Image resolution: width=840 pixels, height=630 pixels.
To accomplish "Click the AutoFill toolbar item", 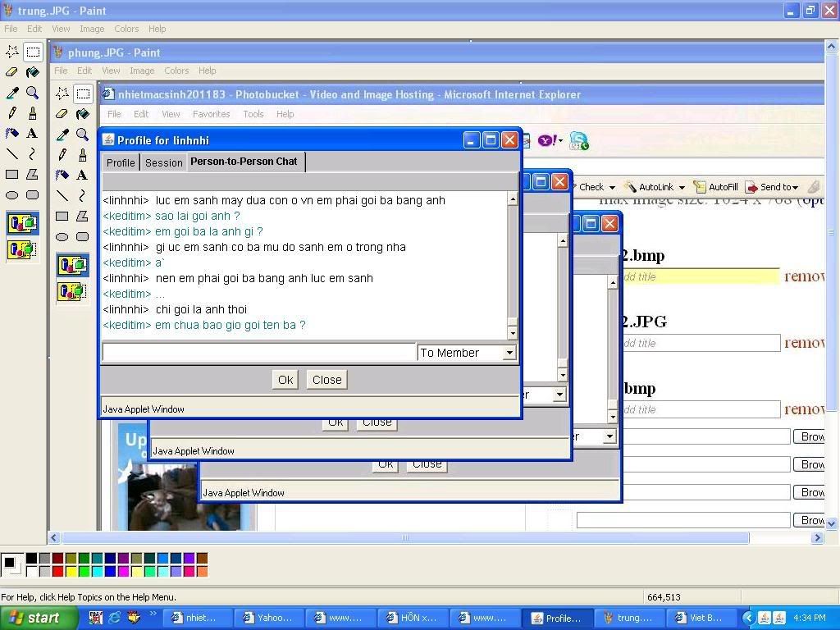I will [x=715, y=187].
